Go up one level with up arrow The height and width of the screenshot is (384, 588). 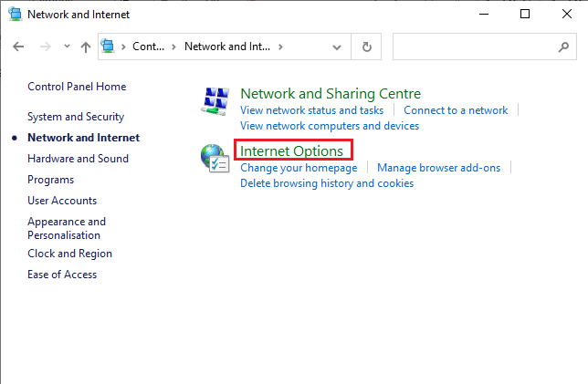pyautogui.click(x=86, y=47)
